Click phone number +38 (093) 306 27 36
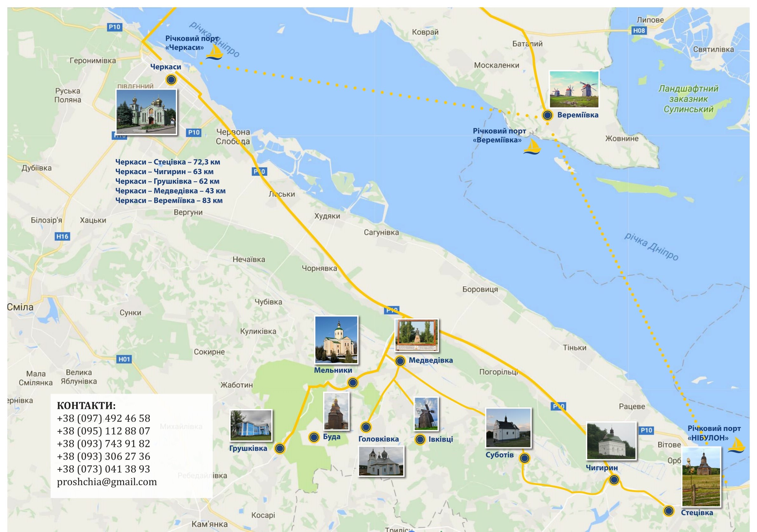Image resolution: width=757 pixels, height=532 pixels. click(x=103, y=456)
